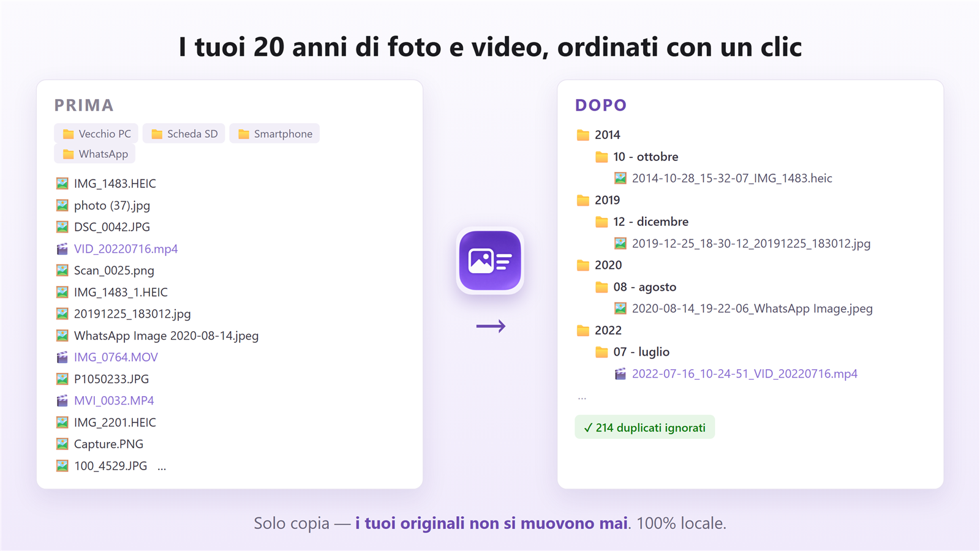The image size is (980, 551).
Task: Click the image icon beside 2020-08-14_19-22-06_WhatsApp Image.jpeg
Action: (x=620, y=309)
